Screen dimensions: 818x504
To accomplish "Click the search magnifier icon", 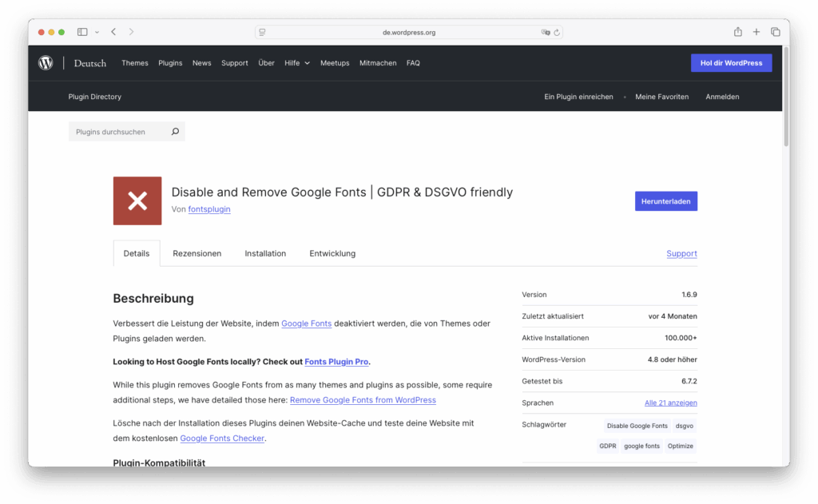I will 175,132.
